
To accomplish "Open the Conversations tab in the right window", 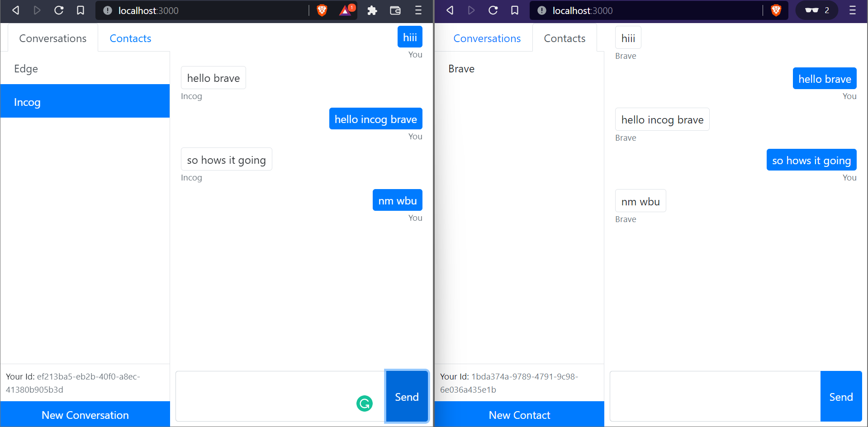I will tap(487, 38).
